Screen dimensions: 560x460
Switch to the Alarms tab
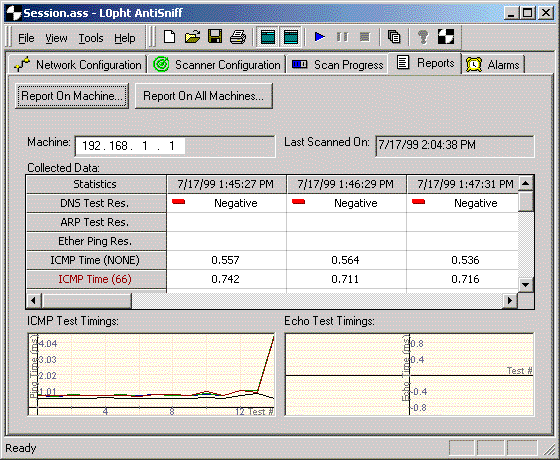[494, 65]
